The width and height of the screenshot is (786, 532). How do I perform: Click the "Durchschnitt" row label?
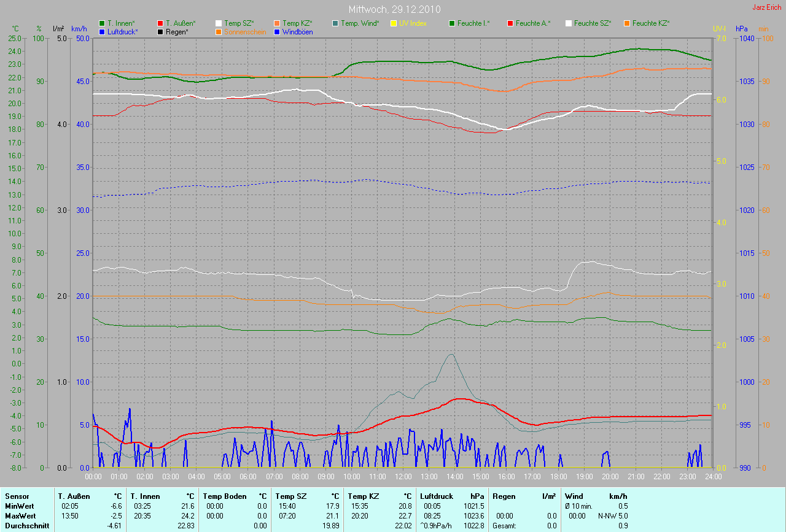(27, 526)
